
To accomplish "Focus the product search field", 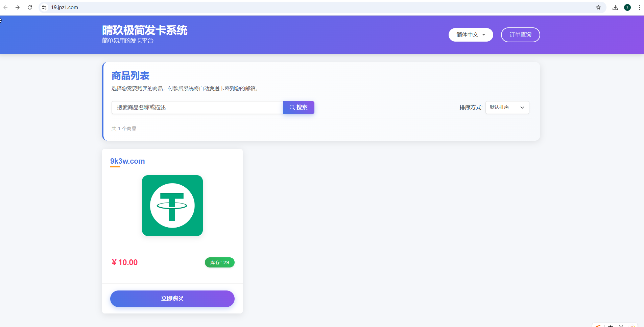I will point(197,108).
